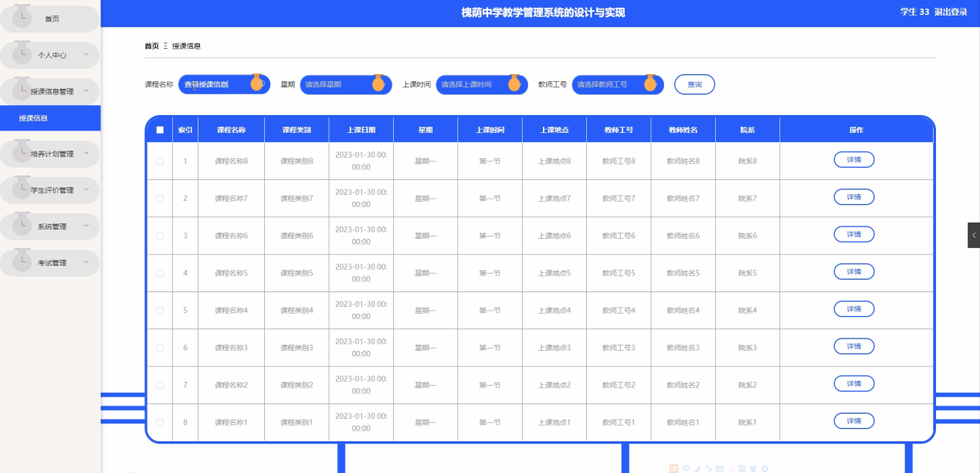Viewport: 980px width, 473px height.
Task: Click the clock icon on 考试管理
Action: [x=22, y=260]
